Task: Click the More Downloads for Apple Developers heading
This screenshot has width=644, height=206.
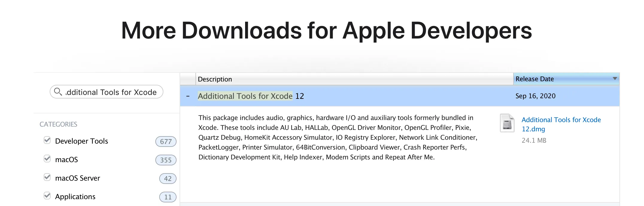Action: click(x=326, y=30)
